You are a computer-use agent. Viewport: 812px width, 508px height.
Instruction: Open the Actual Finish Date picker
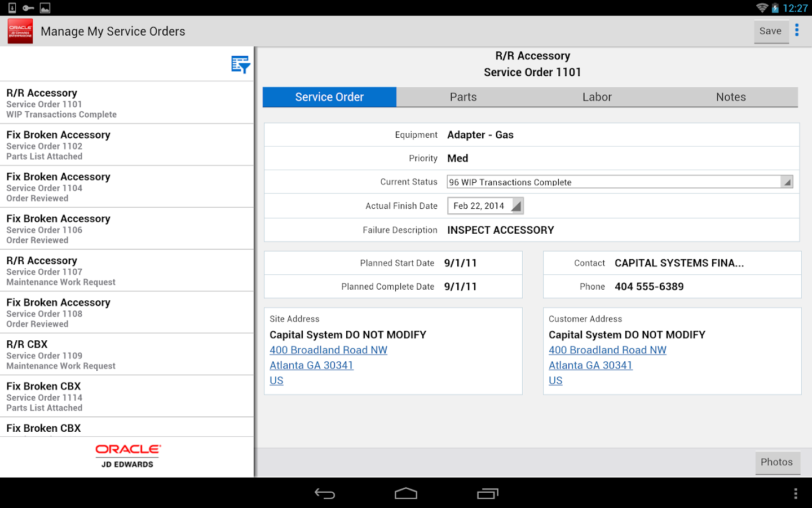click(x=485, y=206)
